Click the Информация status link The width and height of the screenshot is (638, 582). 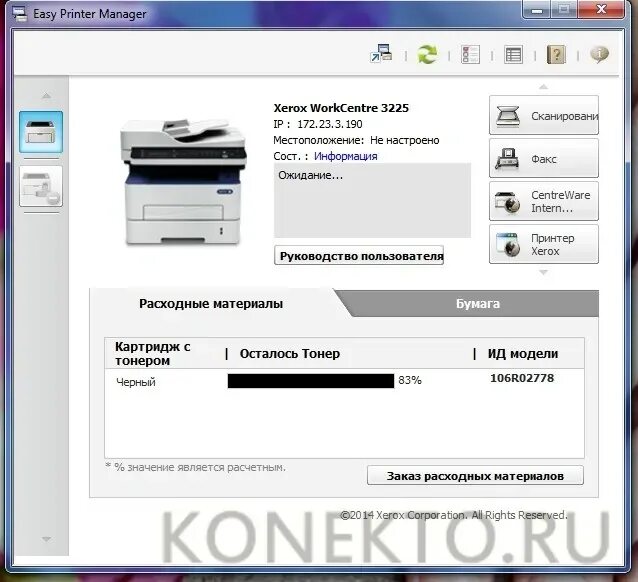point(345,156)
